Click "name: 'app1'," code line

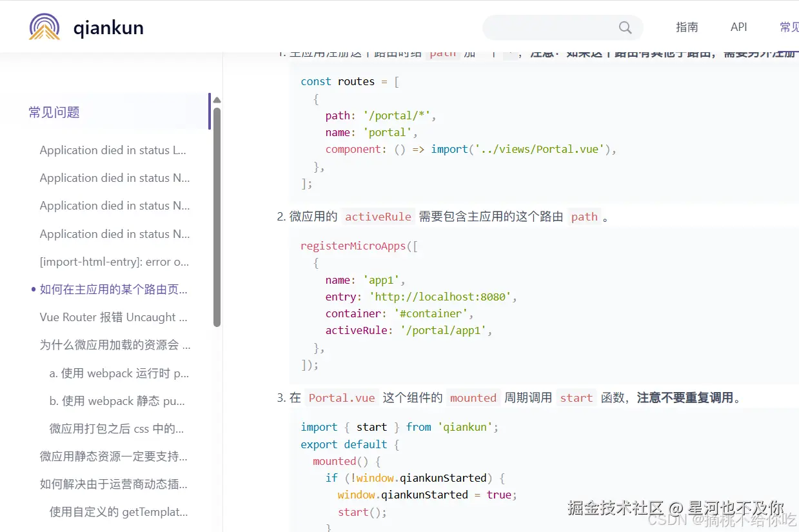pyautogui.click(x=365, y=280)
